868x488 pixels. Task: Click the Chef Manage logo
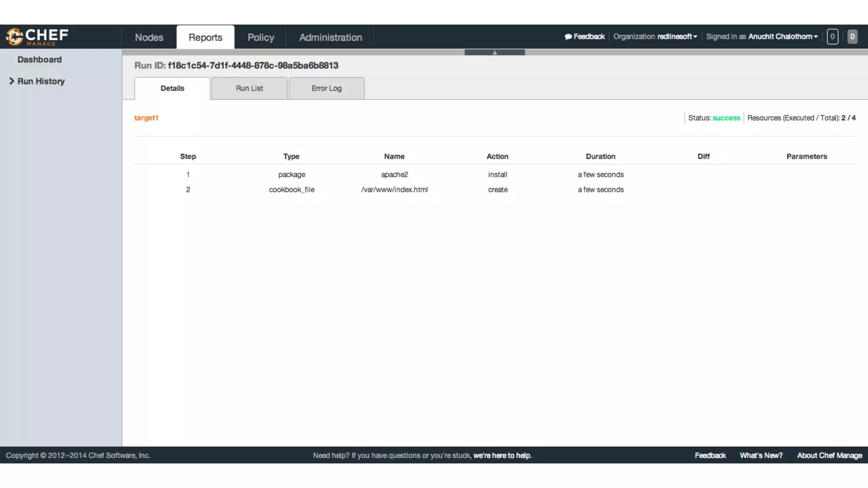[x=37, y=36]
